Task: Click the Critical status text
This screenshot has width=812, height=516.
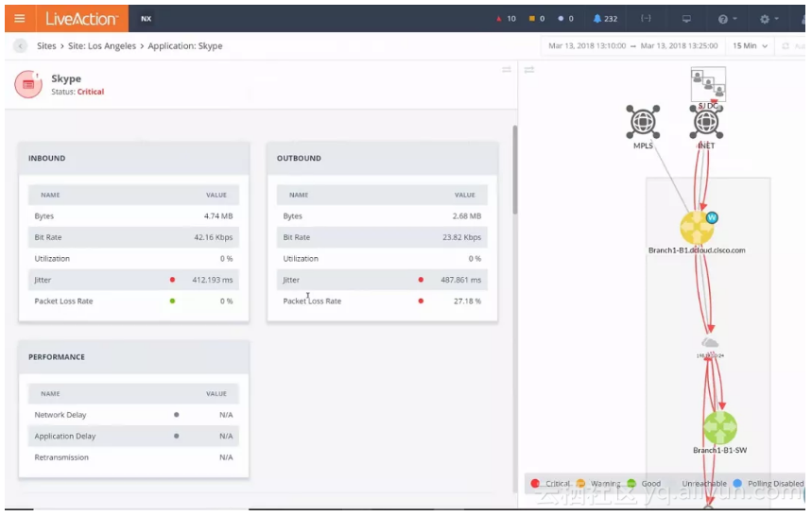Action: [91, 92]
